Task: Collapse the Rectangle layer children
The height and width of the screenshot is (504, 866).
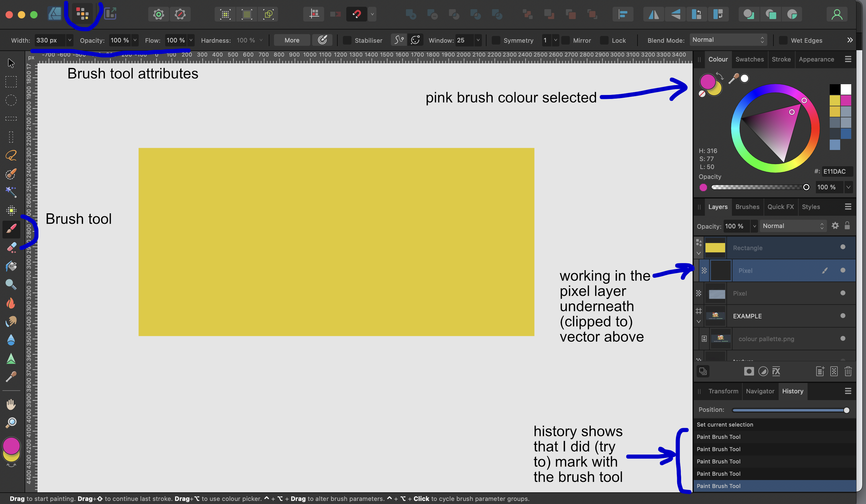Action: coord(699,253)
